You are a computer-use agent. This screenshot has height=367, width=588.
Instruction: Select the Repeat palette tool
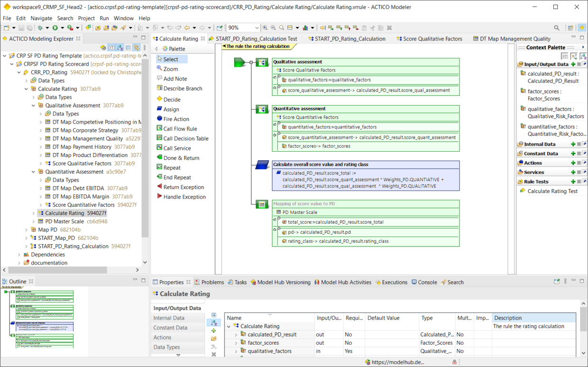[x=172, y=167]
